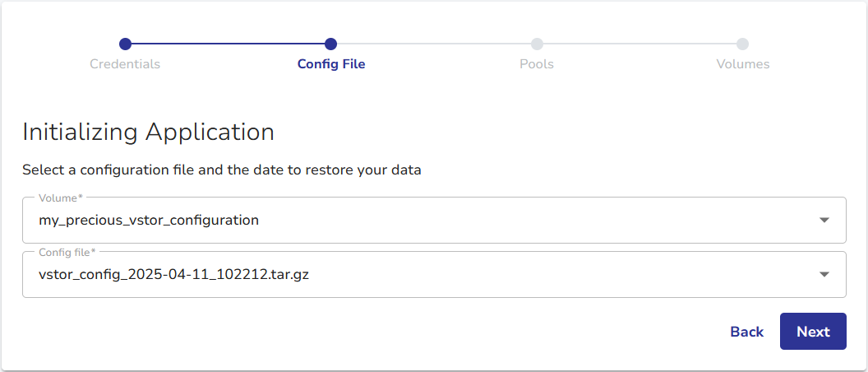Screen dimensions: 868x372
Task: Click the progress line between Pools and Volumes
Action: (x=639, y=44)
